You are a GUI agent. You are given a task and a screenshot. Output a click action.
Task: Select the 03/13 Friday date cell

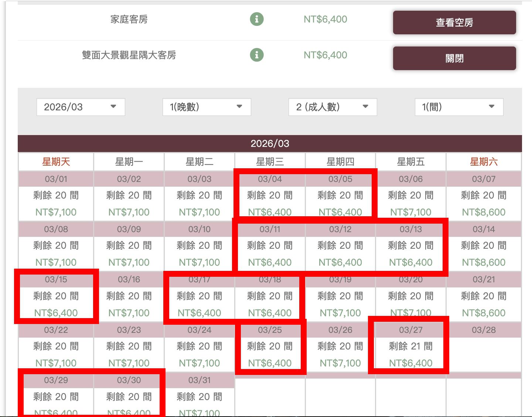(410, 246)
